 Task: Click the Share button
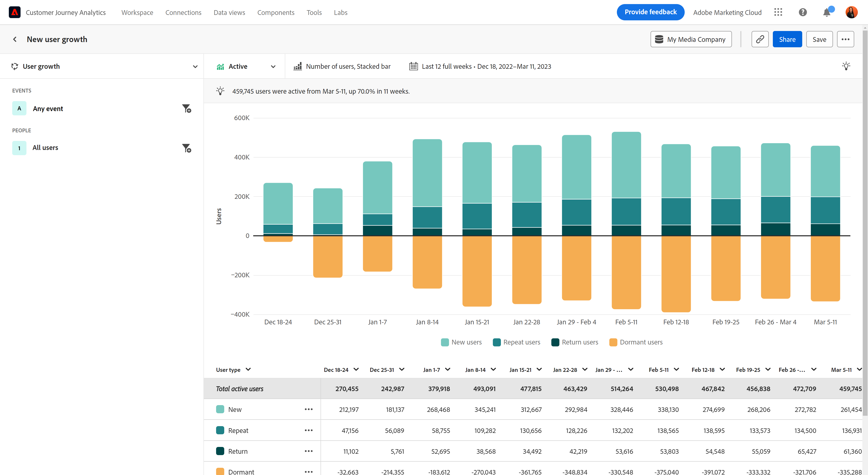(x=787, y=39)
